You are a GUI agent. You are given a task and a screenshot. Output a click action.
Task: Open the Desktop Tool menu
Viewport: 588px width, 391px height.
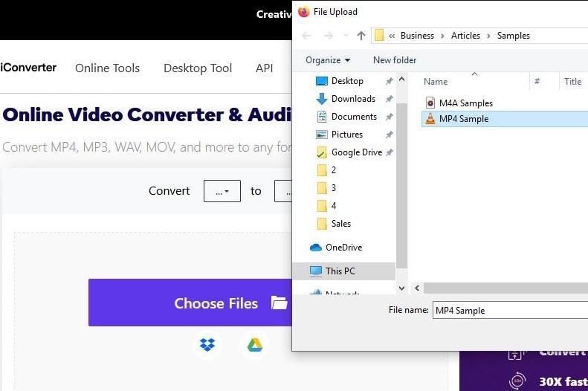(x=198, y=68)
